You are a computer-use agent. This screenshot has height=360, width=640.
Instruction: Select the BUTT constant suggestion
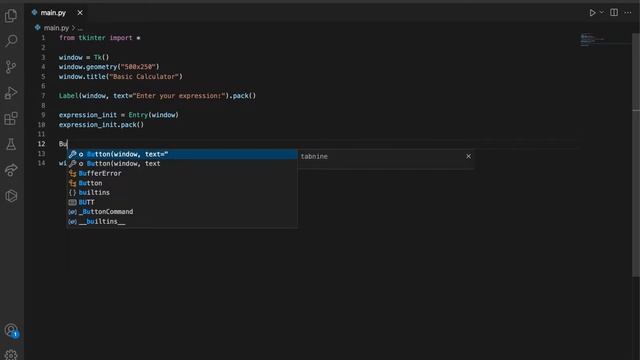(x=182, y=202)
